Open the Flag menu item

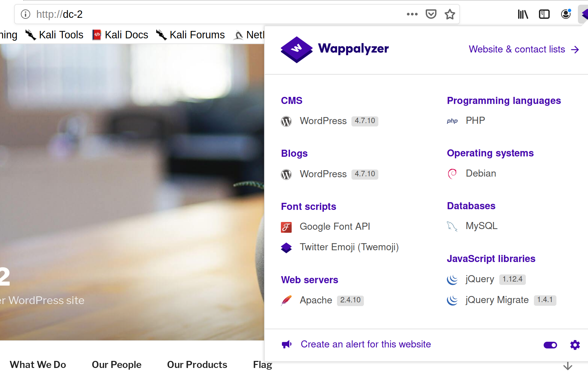click(262, 365)
